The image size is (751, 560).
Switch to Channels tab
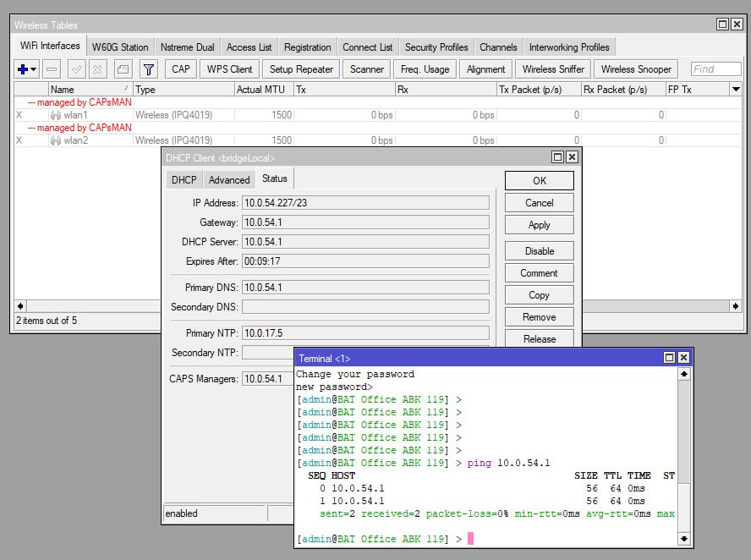pyautogui.click(x=499, y=47)
